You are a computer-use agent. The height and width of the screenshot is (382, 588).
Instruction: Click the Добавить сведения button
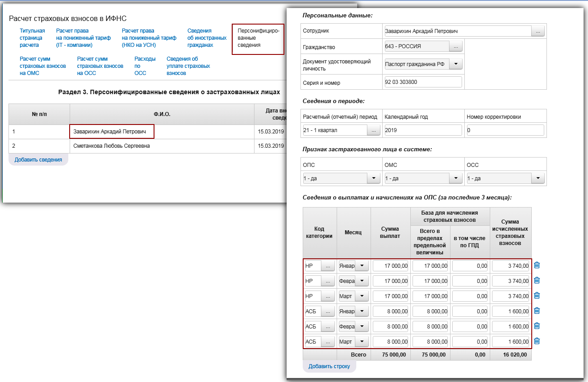coord(38,159)
